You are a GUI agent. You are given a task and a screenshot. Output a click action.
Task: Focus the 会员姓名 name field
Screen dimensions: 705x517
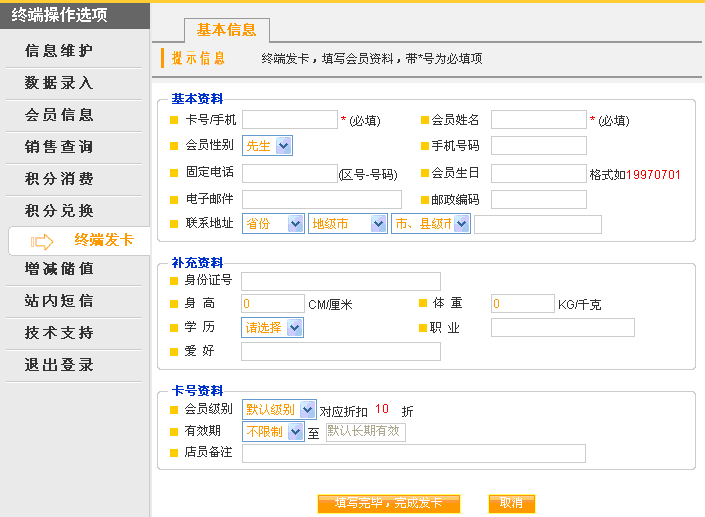[x=538, y=120]
